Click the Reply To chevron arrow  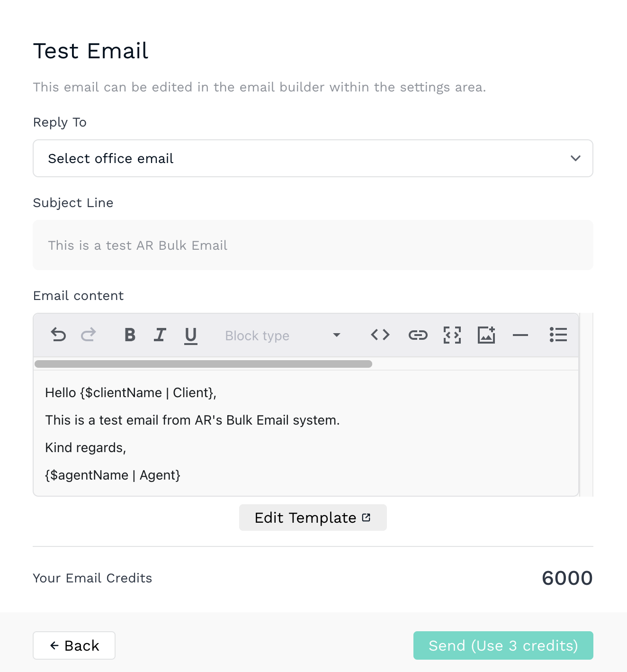tap(575, 158)
